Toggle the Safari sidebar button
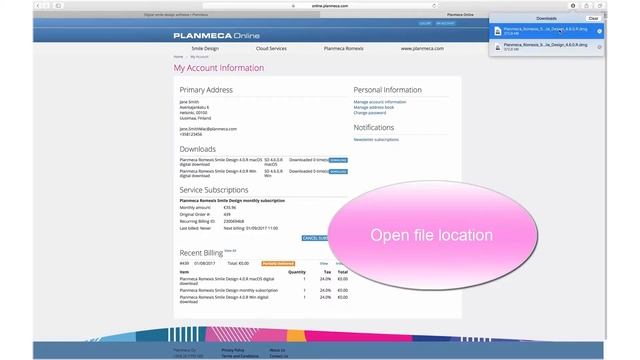This screenshot has width=640, height=360. click(58, 6)
